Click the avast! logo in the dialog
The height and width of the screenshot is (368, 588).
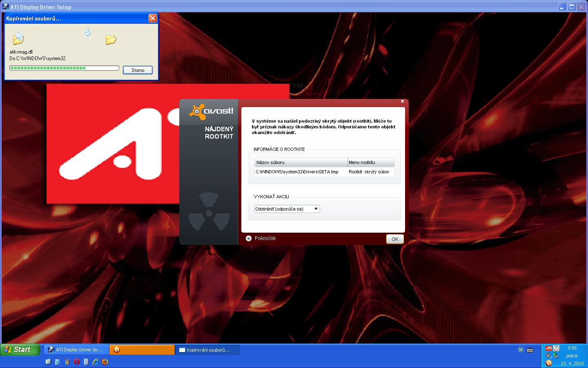pyautogui.click(x=212, y=112)
